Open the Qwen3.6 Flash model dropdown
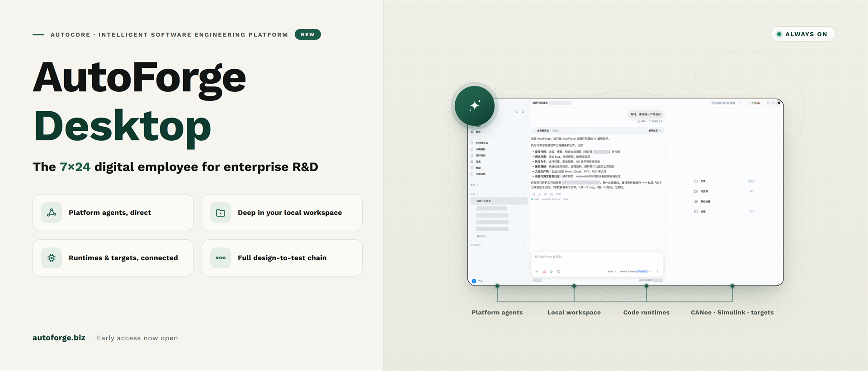Image resolution: width=868 pixels, height=371 pixels. (635, 271)
